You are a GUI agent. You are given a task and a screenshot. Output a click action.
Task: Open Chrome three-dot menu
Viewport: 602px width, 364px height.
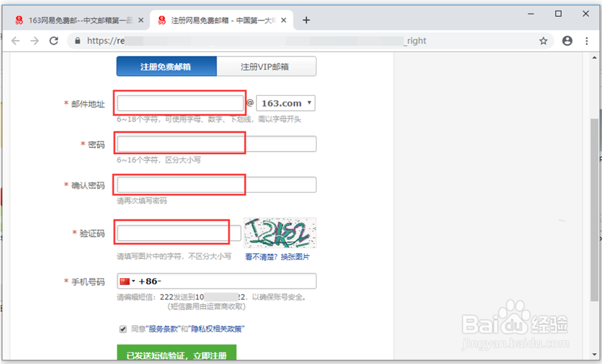click(586, 41)
